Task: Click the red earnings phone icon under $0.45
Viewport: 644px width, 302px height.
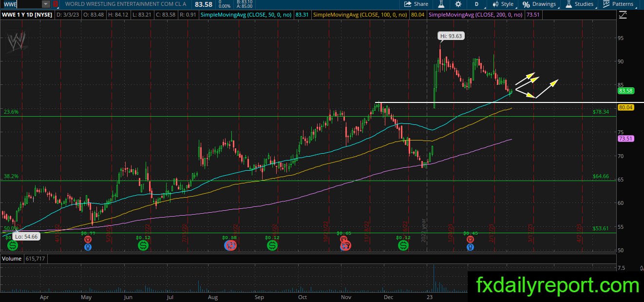Action: point(470,240)
